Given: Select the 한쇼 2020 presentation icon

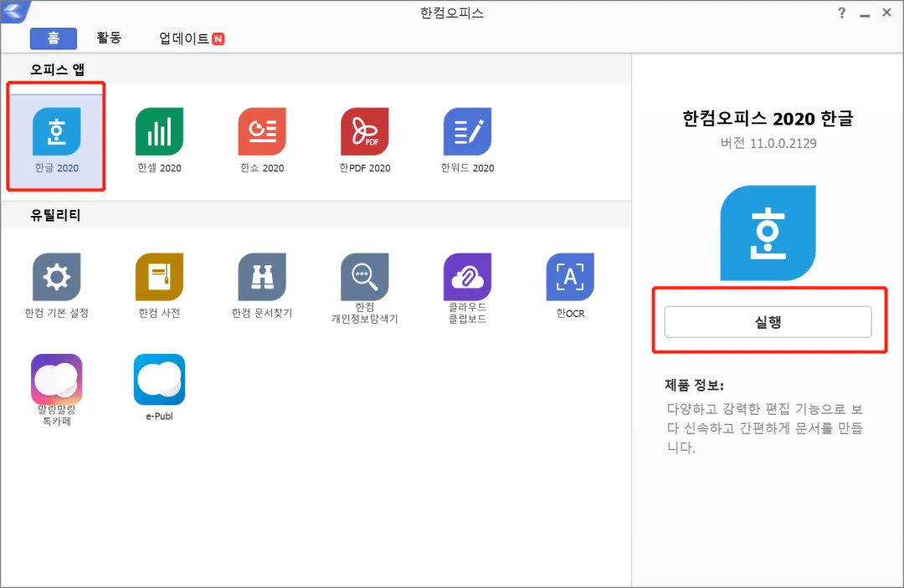Looking at the screenshot, I should (x=262, y=131).
